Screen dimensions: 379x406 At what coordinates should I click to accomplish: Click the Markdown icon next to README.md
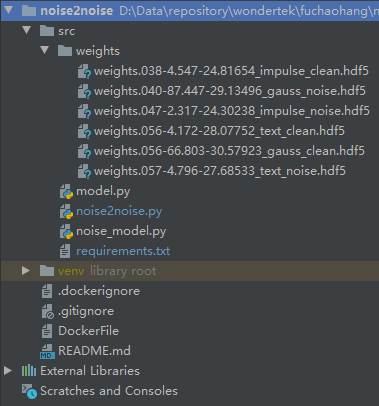tap(47, 351)
